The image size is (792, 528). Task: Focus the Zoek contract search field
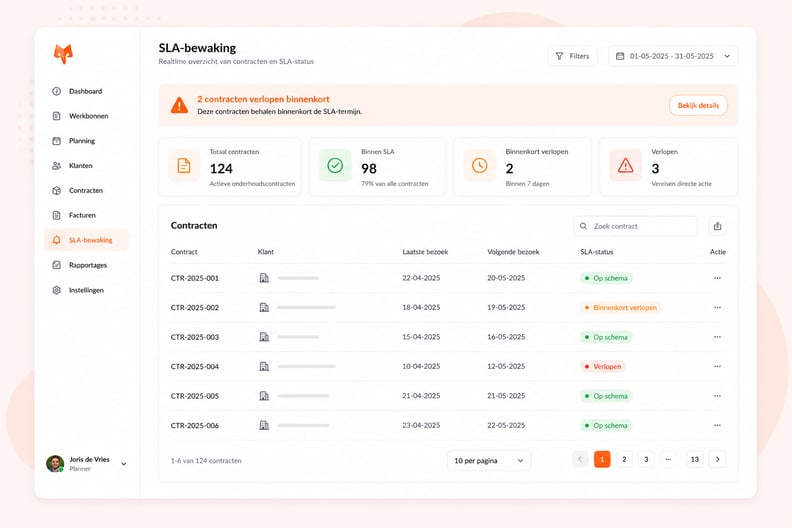click(635, 226)
